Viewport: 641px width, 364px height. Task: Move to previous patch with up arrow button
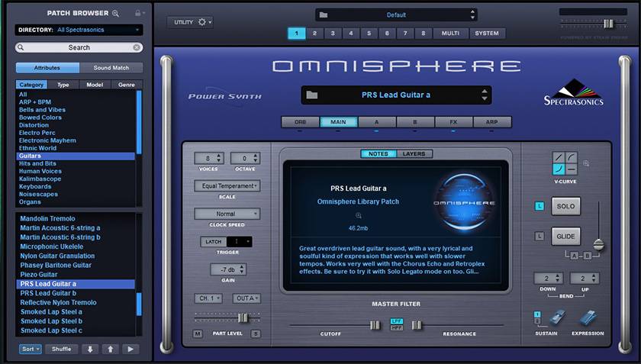(x=111, y=350)
